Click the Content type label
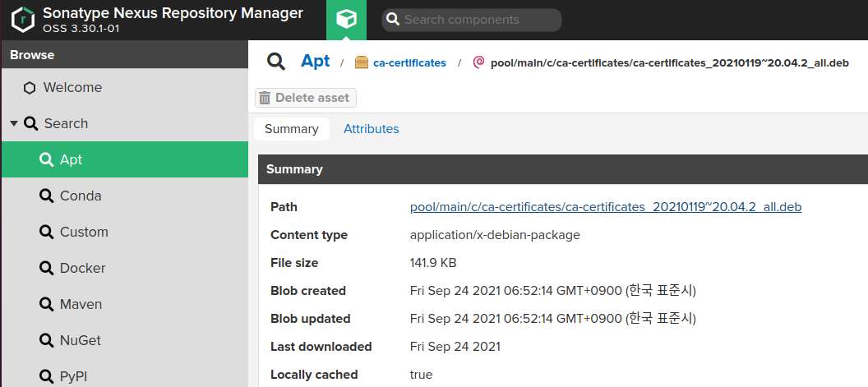Screen dimensions: 868x387 point(309,235)
